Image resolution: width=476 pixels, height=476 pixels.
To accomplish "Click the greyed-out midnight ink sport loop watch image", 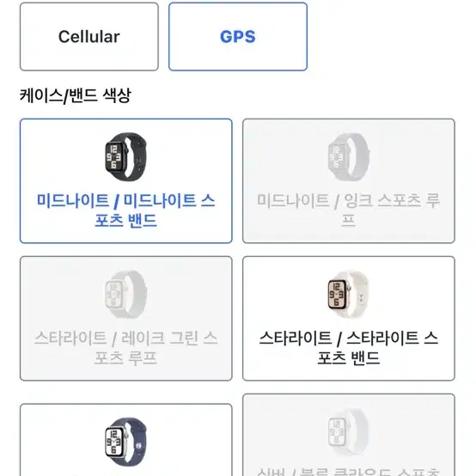I will click(348, 156).
